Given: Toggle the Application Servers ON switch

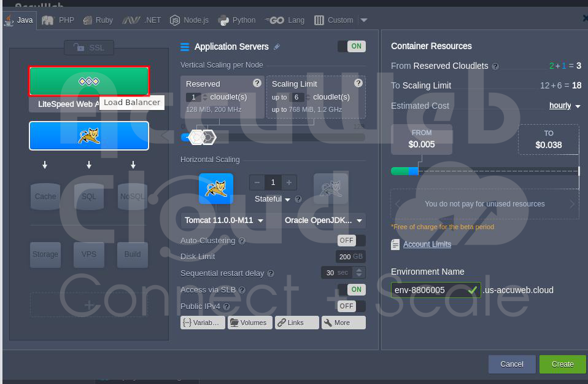Looking at the screenshot, I should pos(352,47).
